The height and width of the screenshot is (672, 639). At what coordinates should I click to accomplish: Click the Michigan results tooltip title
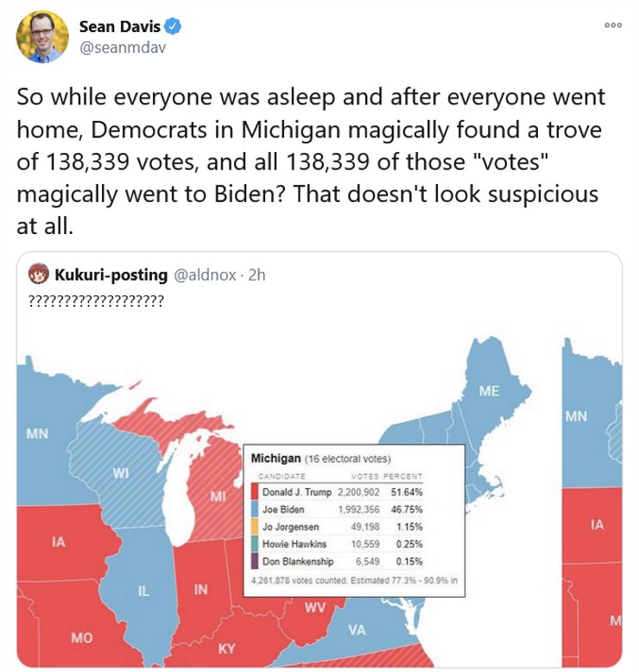tap(275, 457)
